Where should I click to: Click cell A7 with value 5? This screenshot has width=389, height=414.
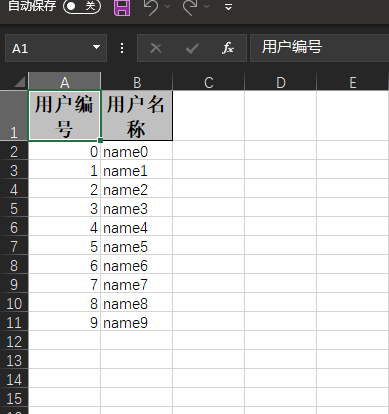(x=64, y=245)
